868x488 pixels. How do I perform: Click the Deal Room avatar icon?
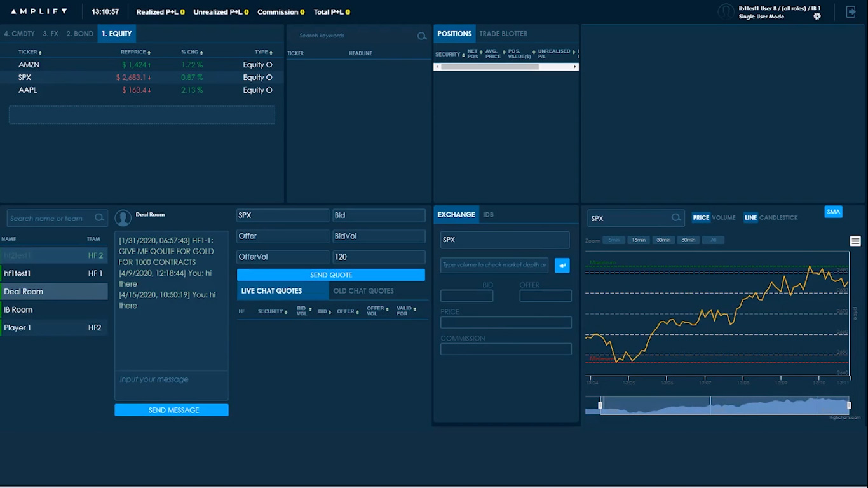pyautogui.click(x=123, y=218)
